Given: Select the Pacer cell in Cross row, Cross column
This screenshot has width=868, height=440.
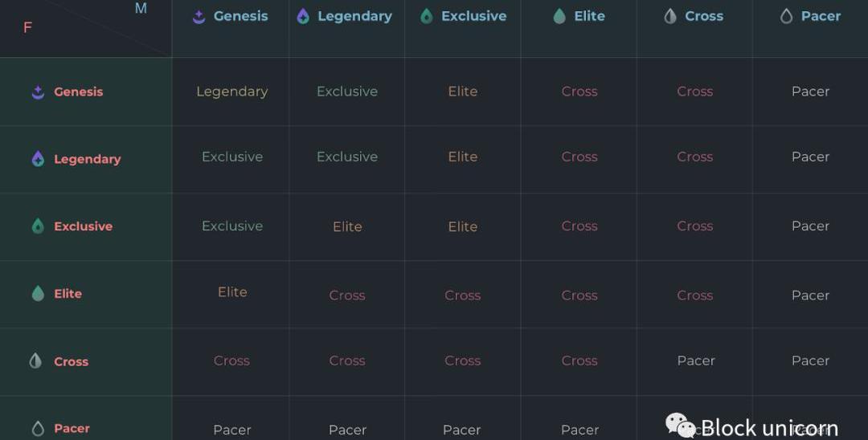Looking at the screenshot, I should click(x=696, y=361).
